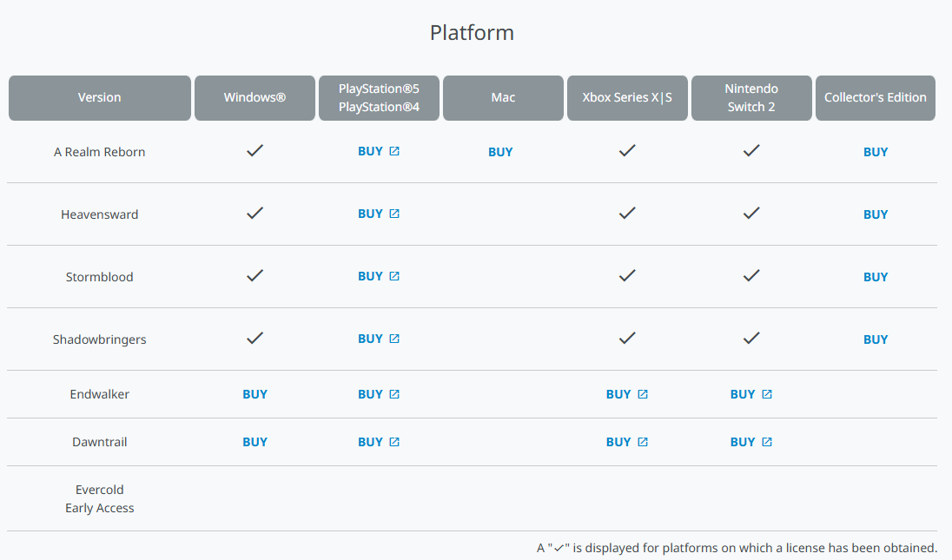Click the Xbox checkmark for Shadowbringers
The width and height of the screenshot is (952, 560).
point(627,338)
